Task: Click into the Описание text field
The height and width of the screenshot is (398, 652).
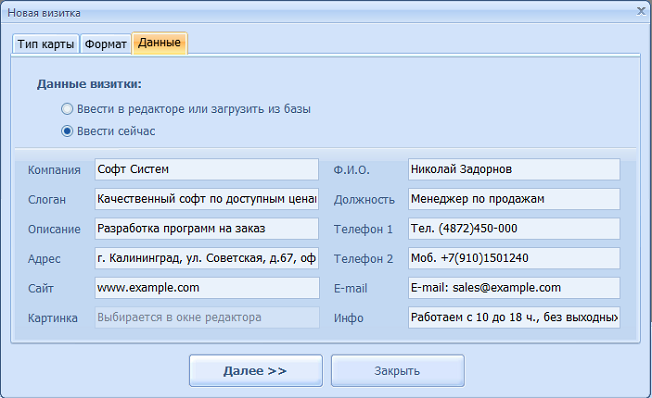Action: [207, 228]
